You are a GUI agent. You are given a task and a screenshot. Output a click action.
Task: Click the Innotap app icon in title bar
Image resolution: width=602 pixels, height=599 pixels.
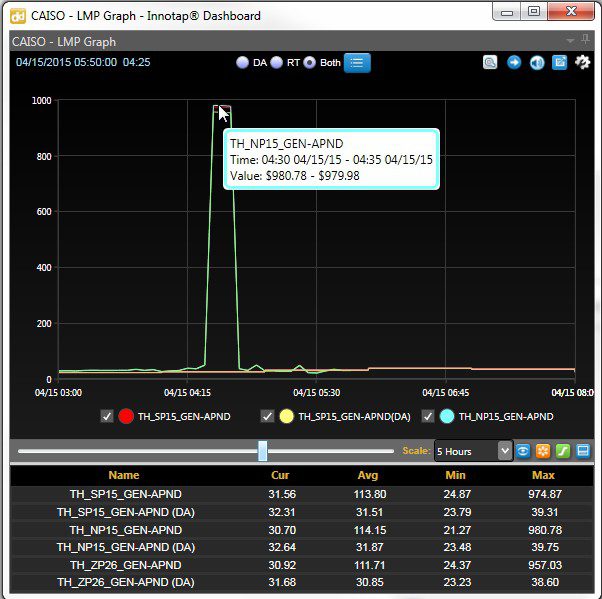click(18, 16)
